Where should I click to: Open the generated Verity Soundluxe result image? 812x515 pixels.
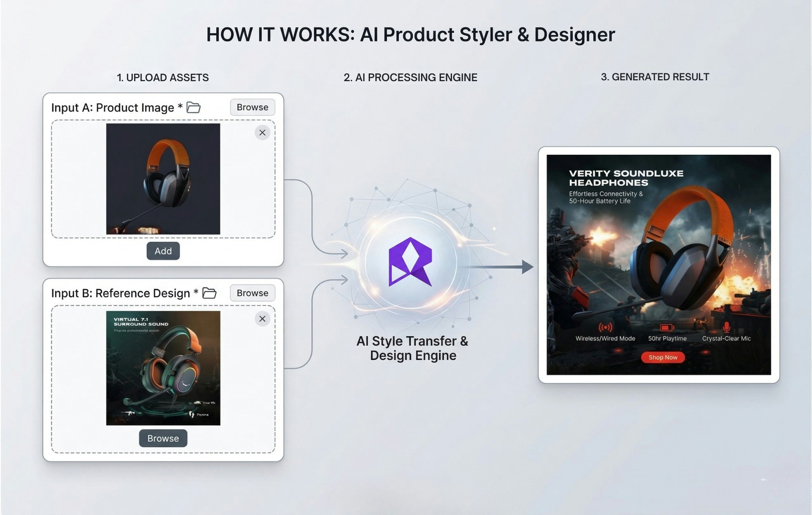659,265
